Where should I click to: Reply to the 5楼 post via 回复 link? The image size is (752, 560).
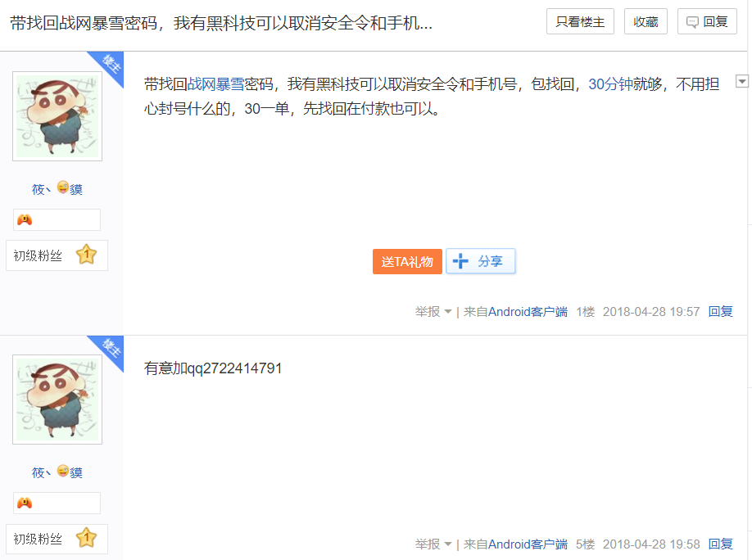pyautogui.click(x=720, y=544)
